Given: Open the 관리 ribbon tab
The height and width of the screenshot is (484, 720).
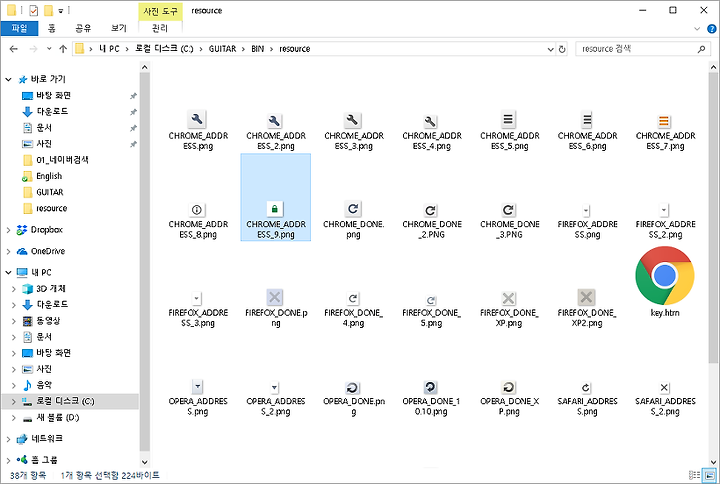Looking at the screenshot, I should pos(160,28).
